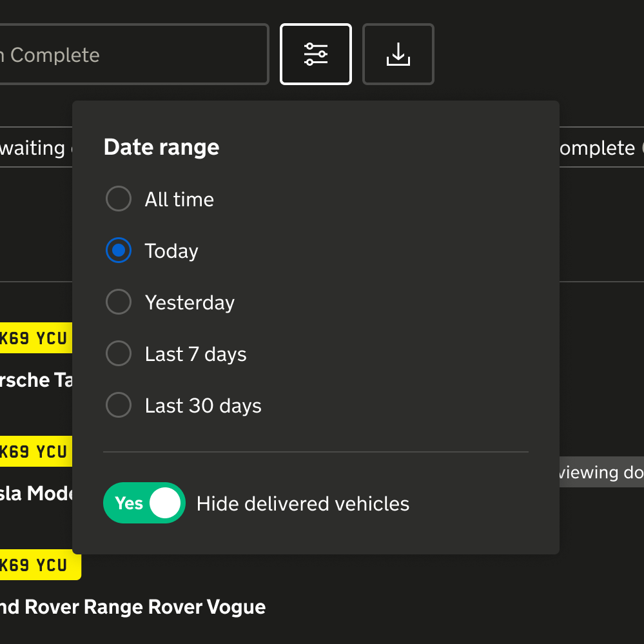Viewport: 644px width, 644px height.
Task: Click the Date range heading
Action: click(161, 148)
